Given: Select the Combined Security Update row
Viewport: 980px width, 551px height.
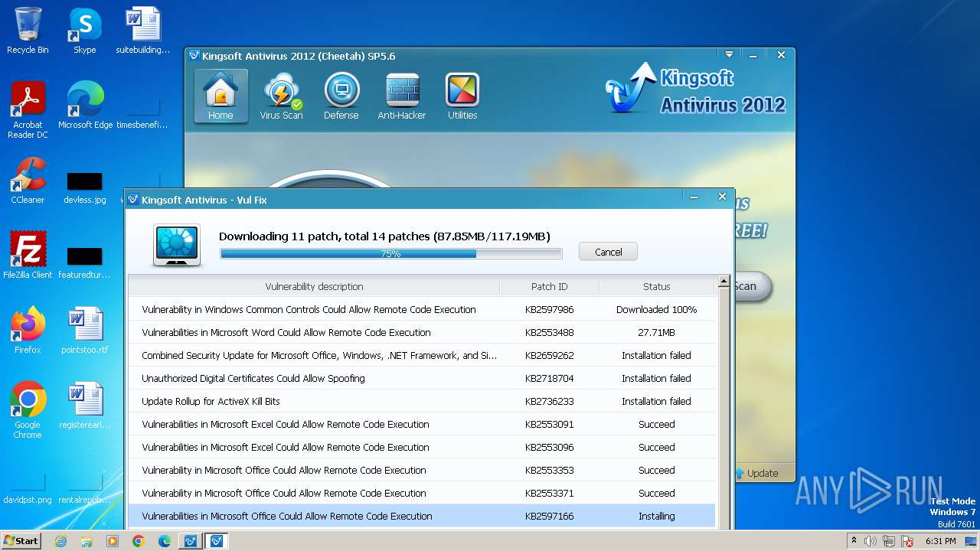Looking at the screenshot, I should coord(422,355).
